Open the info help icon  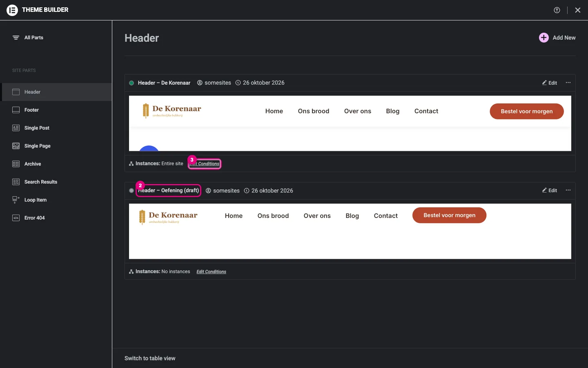tap(557, 10)
